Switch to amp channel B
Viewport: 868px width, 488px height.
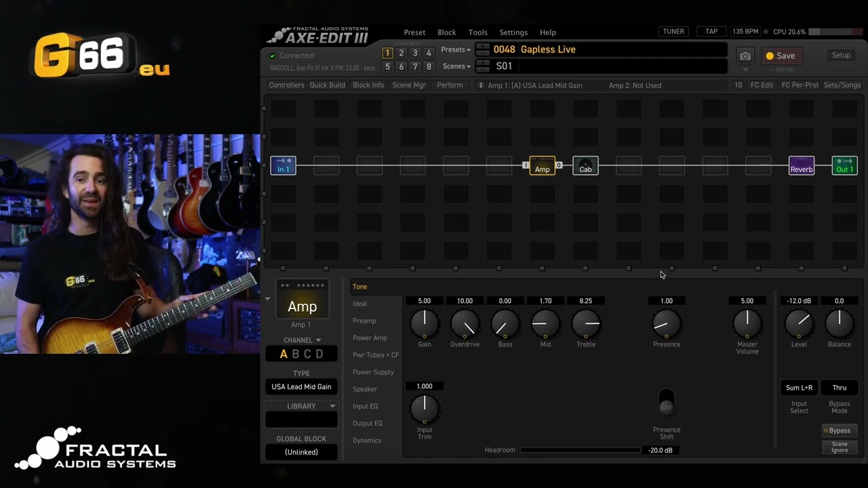tap(296, 354)
